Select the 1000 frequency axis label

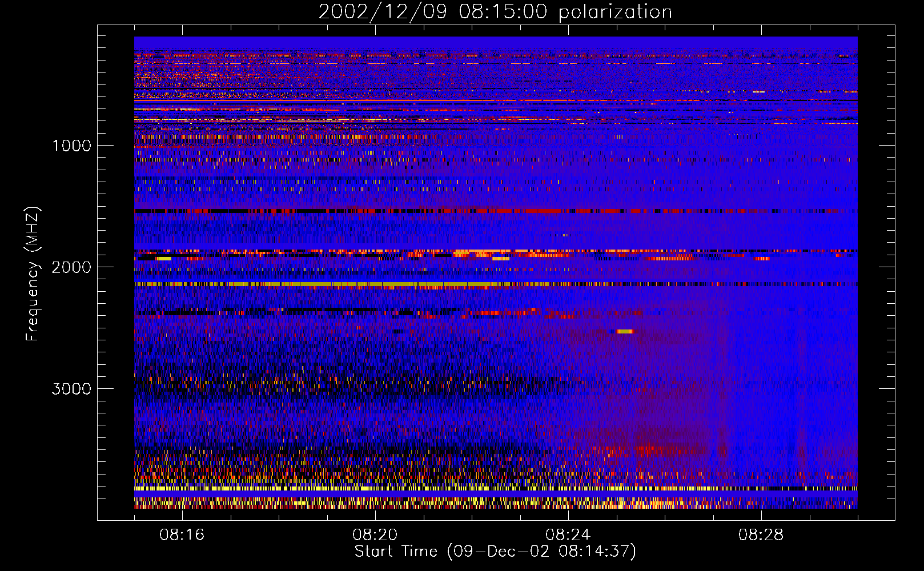[71, 146]
